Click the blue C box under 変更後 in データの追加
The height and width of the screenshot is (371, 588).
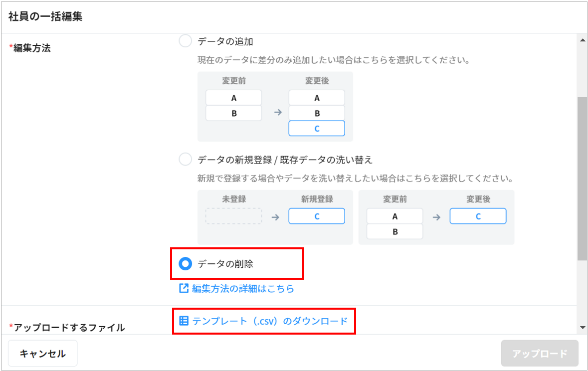point(317,128)
